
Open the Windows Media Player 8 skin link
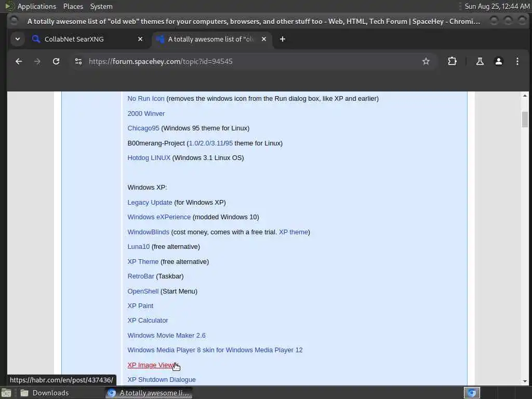click(215, 350)
